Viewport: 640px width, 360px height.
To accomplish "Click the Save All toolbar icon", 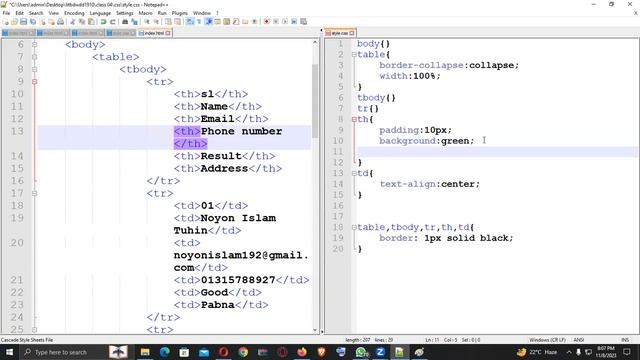I will pos(33,21).
